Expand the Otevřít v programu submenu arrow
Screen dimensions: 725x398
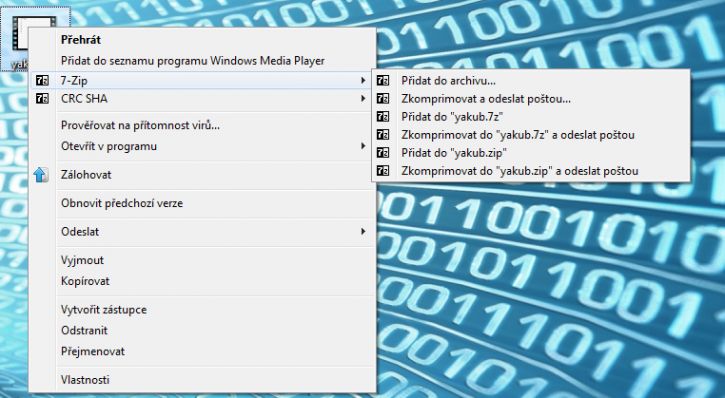[363, 146]
